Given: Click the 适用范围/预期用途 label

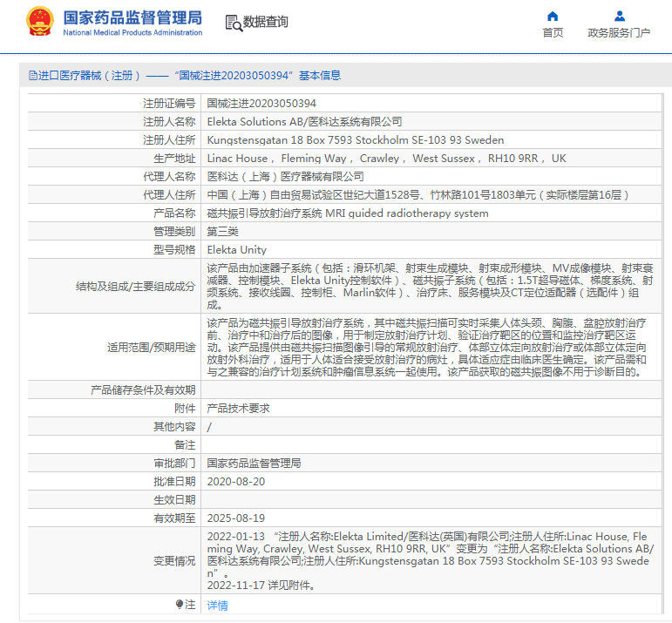Looking at the screenshot, I should point(152,348).
